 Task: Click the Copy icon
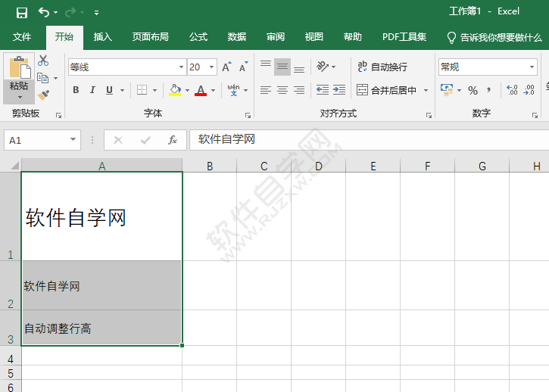click(42, 78)
